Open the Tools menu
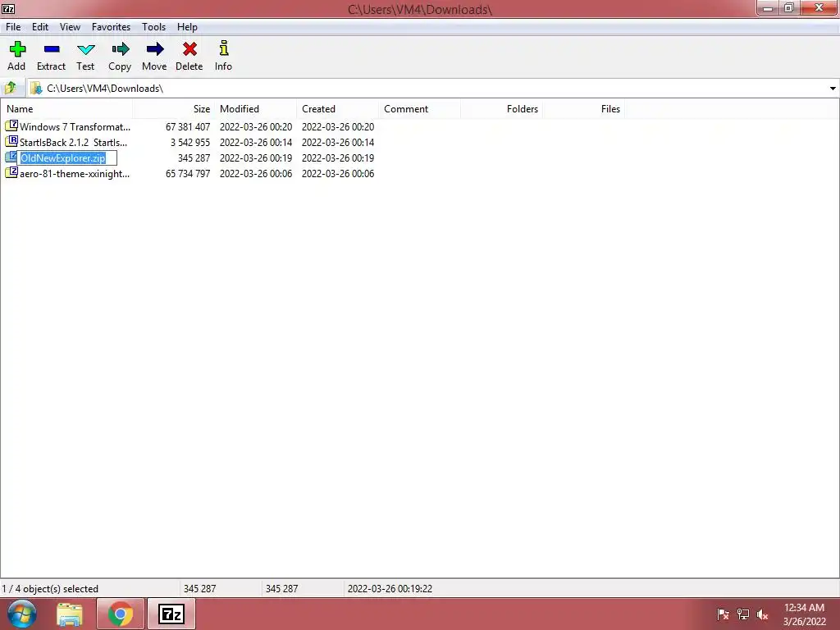Screen dimensions: 840x630 [x=153, y=27]
